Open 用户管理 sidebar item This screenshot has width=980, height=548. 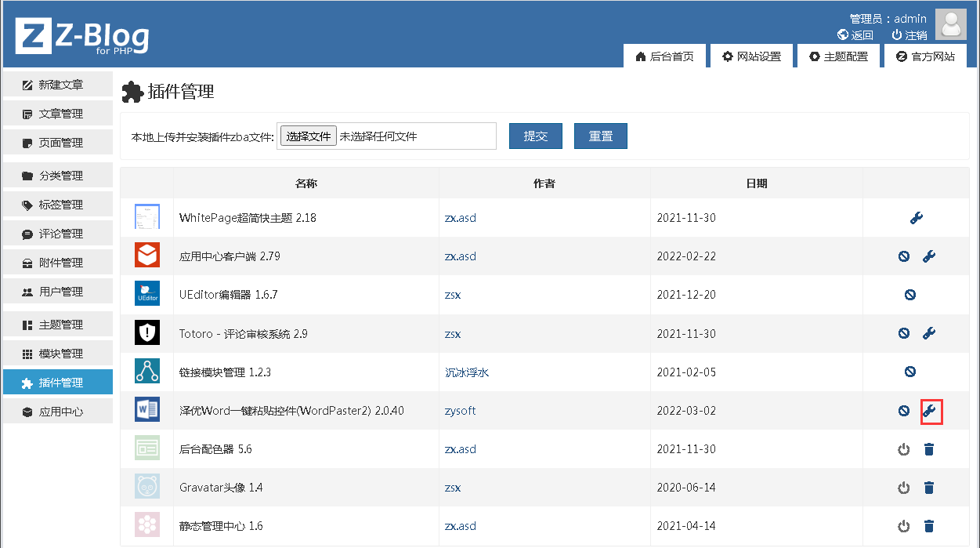(x=58, y=292)
